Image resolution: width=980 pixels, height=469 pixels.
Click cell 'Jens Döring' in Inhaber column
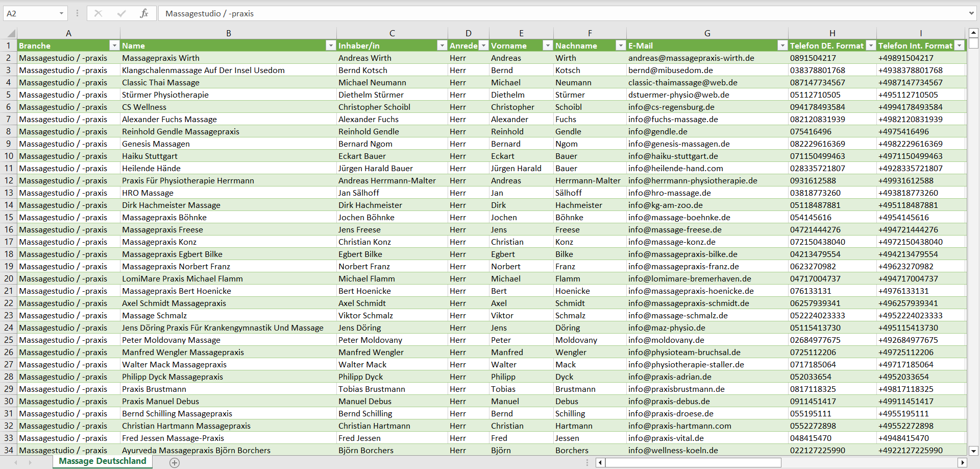click(x=392, y=327)
